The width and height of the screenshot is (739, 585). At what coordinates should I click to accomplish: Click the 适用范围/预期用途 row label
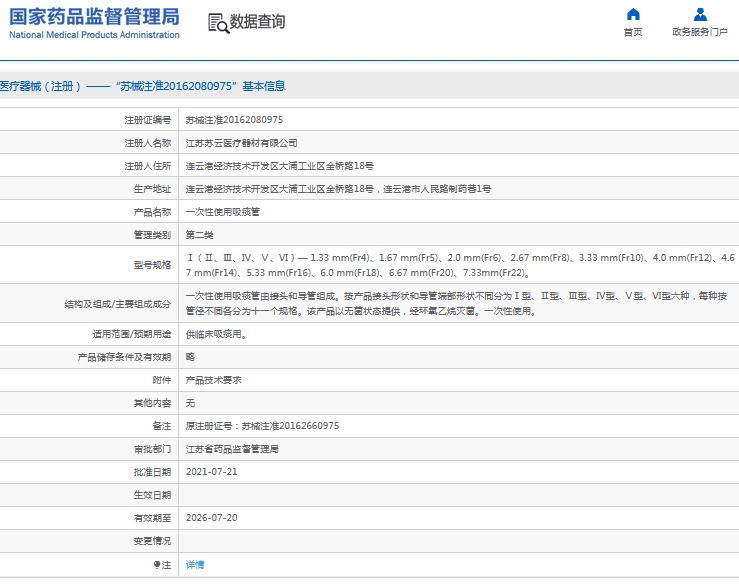point(131,334)
